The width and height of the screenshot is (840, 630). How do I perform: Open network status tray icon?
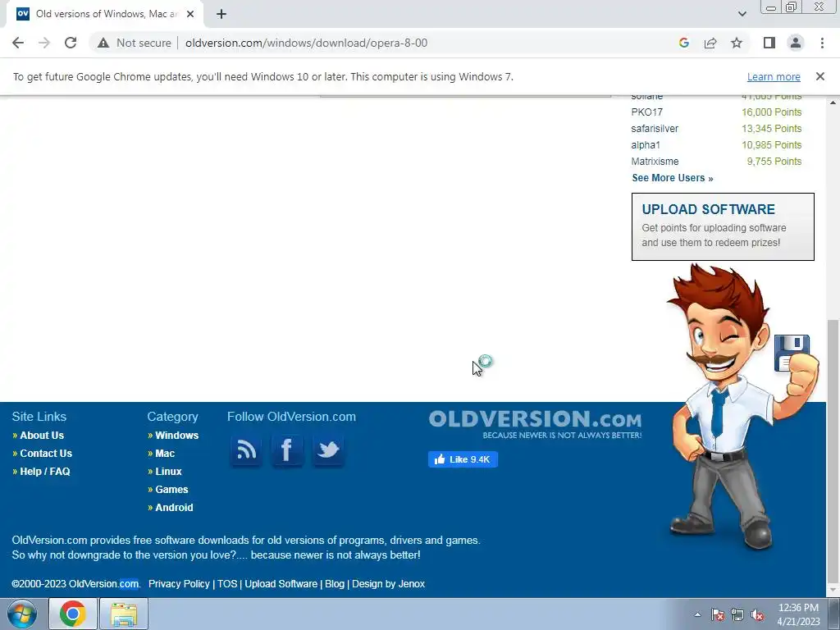[x=737, y=614]
